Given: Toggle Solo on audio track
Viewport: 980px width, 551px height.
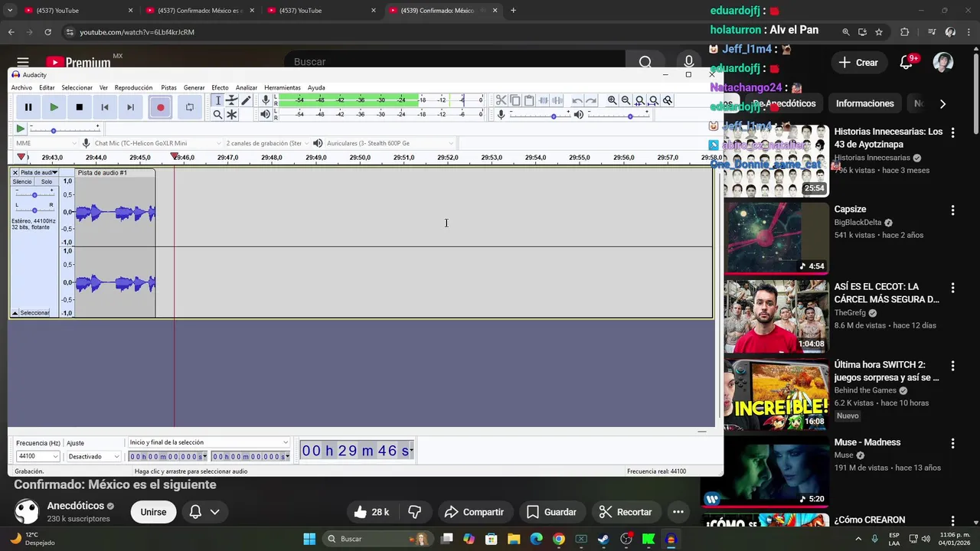Looking at the screenshot, I should tap(47, 182).
